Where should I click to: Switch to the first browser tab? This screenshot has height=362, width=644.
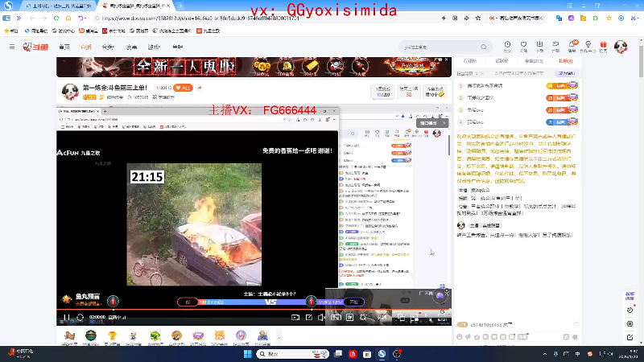coord(57,6)
